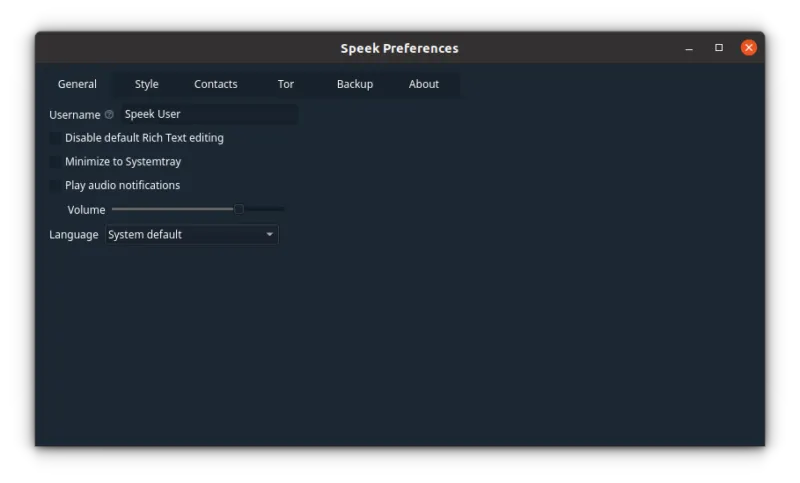Switch to the General tab
This screenshot has height=483, width=800.
[x=77, y=84]
